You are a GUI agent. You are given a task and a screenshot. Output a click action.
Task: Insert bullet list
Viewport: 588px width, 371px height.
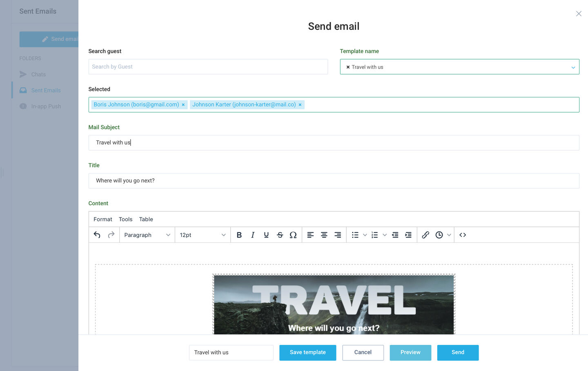pyautogui.click(x=355, y=235)
